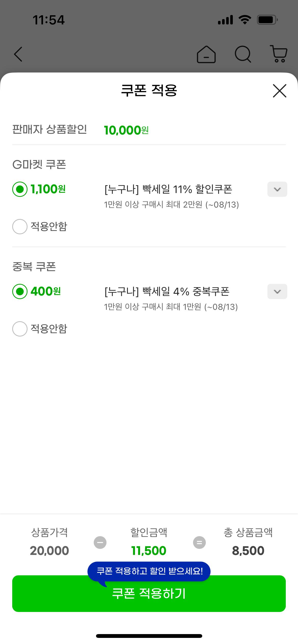This screenshot has height=644, width=298.
Task: Open the shopping cart icon
Action: [279, 54]
